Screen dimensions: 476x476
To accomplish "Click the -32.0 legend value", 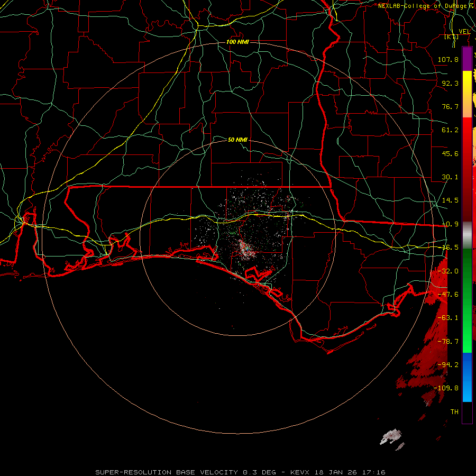I will (x=448, y=271).
